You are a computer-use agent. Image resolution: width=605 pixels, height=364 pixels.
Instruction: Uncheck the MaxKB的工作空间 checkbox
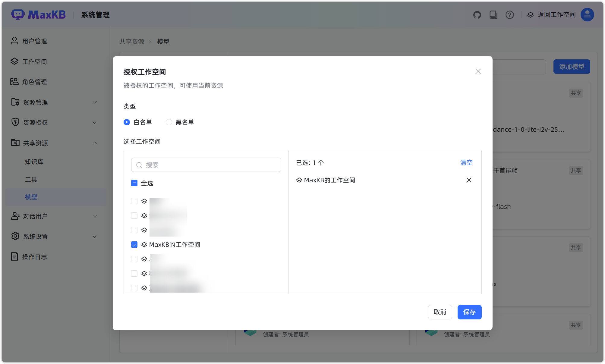(x=134, y=245)
